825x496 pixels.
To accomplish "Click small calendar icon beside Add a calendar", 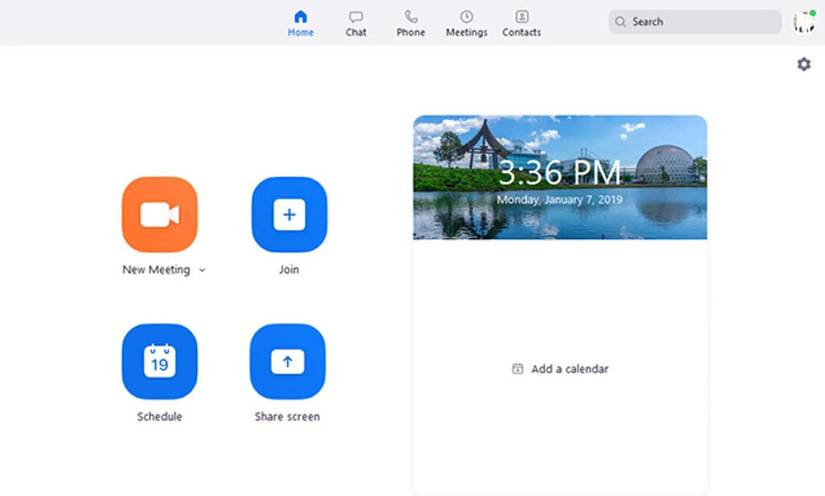I will tap(517, 369).
